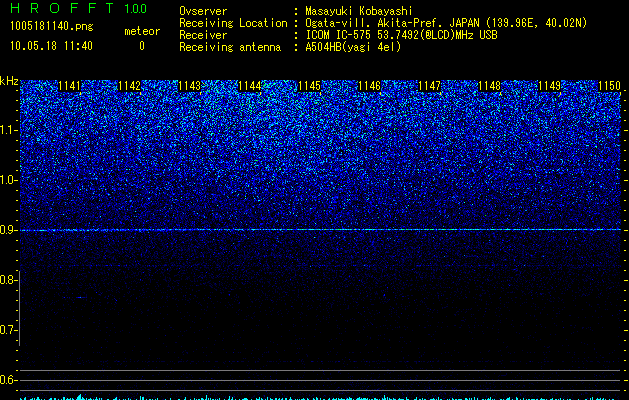Click the bright carrier signal line at 0.9 kHz

[x=321, y=230]
